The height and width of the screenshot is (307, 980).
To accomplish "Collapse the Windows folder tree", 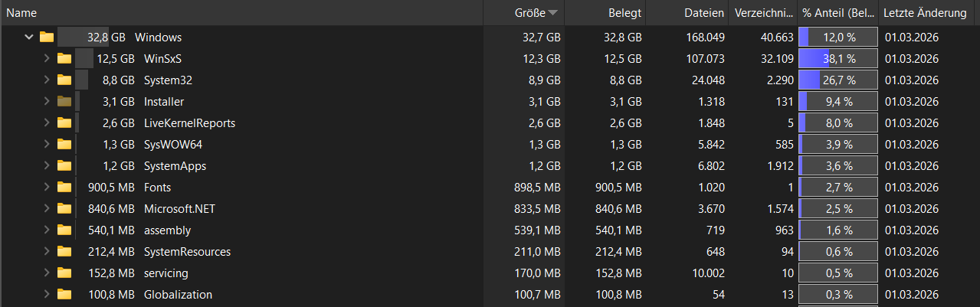I will [29, 37].
